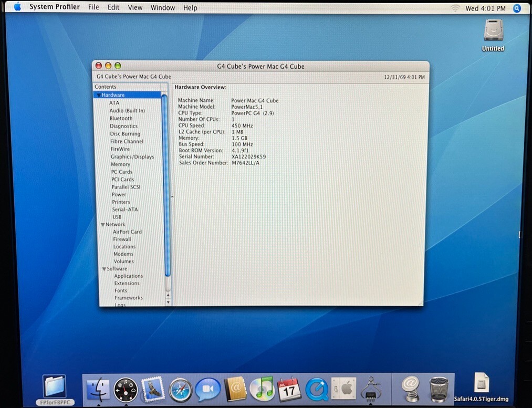Launch Mail from the Dock
532x408 pixels.
coord(153,389)
